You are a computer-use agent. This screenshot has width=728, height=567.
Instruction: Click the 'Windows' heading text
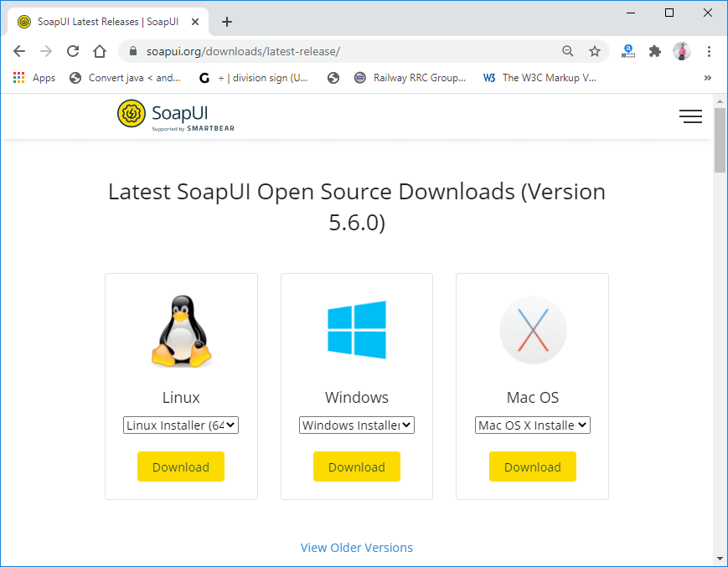(x=357, y=398)
